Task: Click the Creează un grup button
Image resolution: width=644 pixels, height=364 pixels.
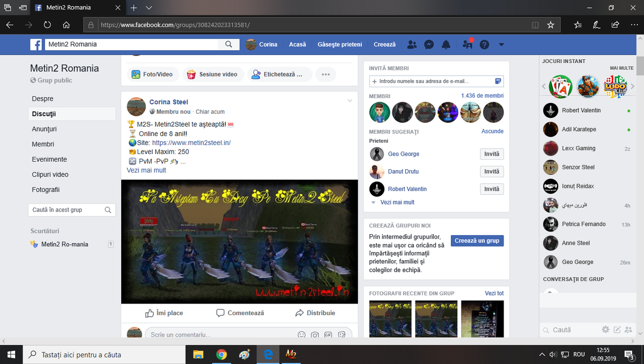Action: [x=477, y=241]
